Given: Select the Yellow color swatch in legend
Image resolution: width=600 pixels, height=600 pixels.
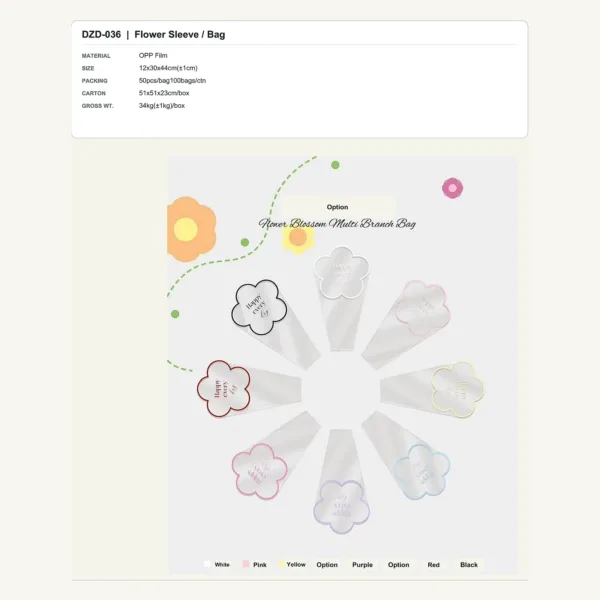Looking at the screenshot, I should 282,564.
